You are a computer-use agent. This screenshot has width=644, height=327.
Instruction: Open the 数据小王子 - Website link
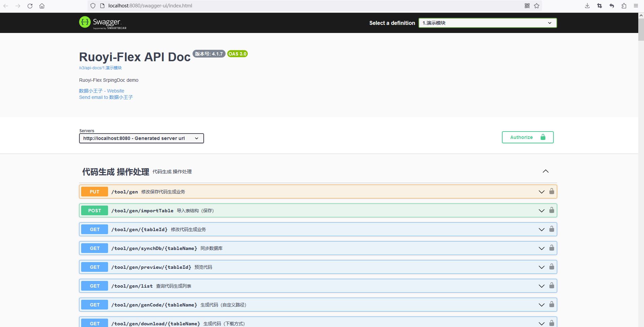(102, 91)
